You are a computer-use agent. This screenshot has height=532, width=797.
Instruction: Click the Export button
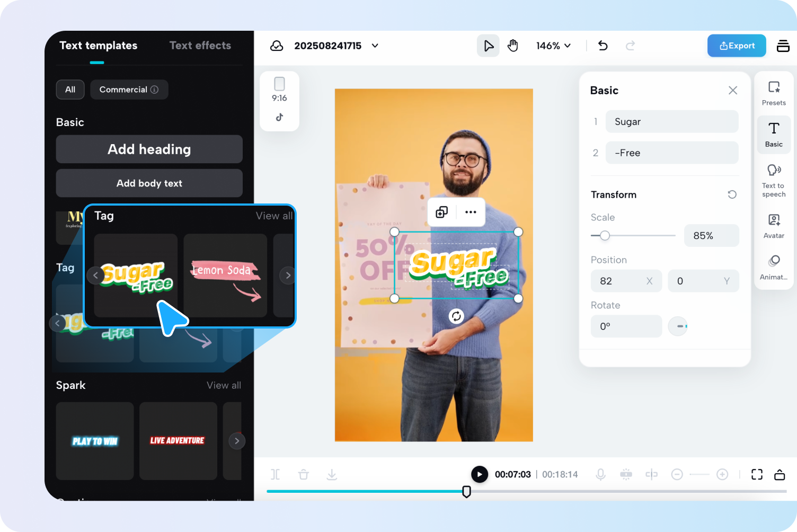tap(737, 46)
